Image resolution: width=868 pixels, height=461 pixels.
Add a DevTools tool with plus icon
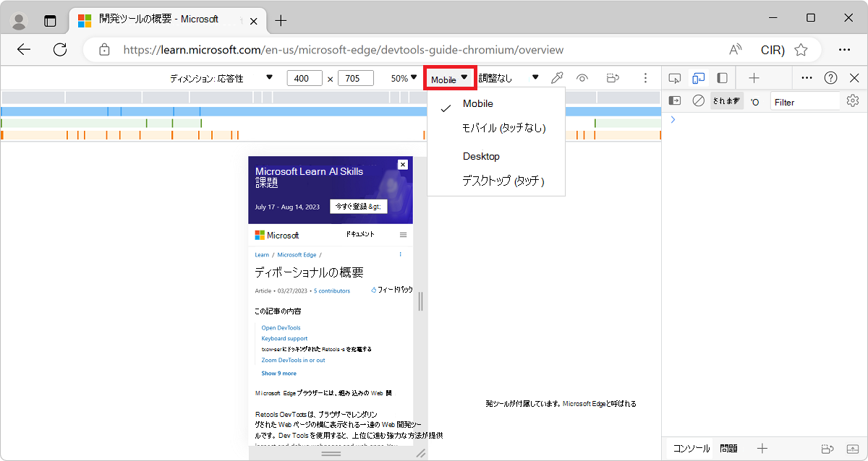coord(754,78)
